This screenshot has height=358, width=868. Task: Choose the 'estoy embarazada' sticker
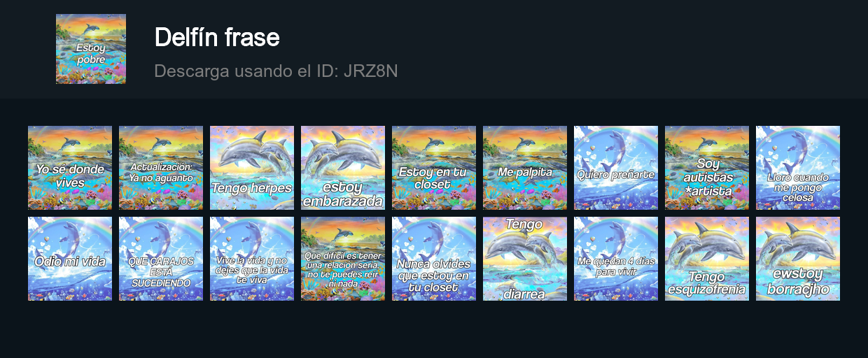tap(343, 168)
